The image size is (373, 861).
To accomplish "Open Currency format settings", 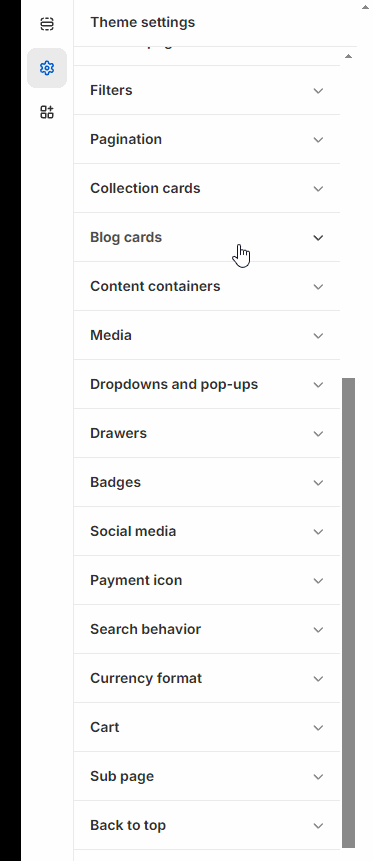I will pyautogui.click(x=207, y=678).
